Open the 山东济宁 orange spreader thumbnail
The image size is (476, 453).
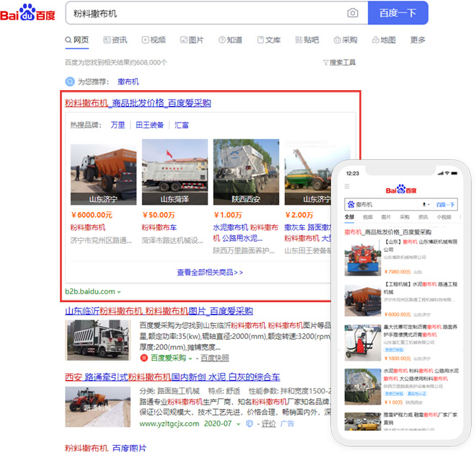(104, 175)
